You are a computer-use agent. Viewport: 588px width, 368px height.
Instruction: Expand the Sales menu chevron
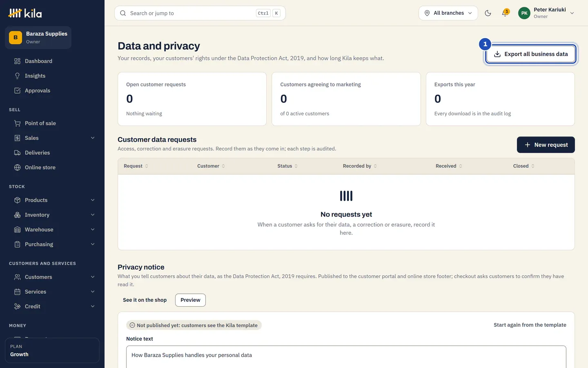(93, 138)
